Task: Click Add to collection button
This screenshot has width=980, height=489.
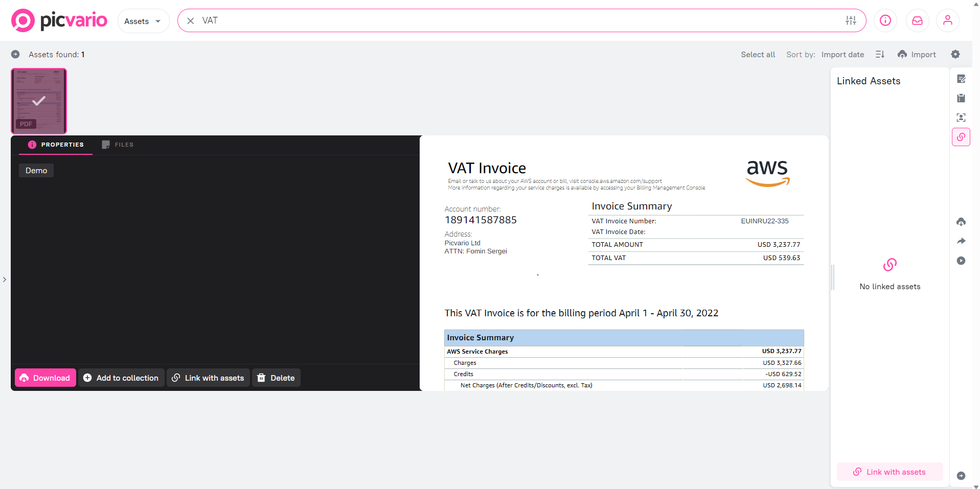Action: click(121, 378)
